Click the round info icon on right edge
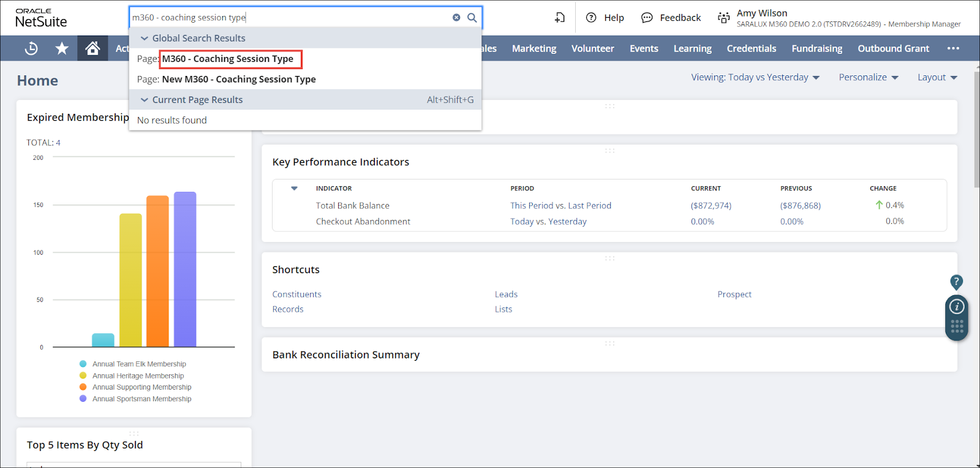The image size is (980, 468). point(957,307)
